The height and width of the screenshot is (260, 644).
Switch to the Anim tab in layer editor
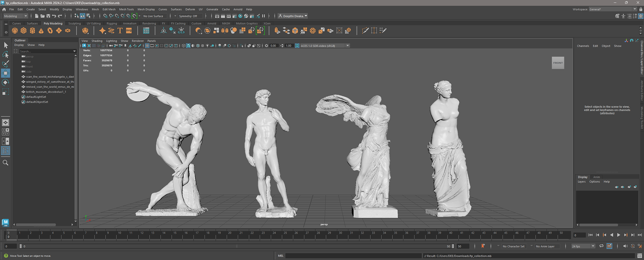[x=596, y=177]
